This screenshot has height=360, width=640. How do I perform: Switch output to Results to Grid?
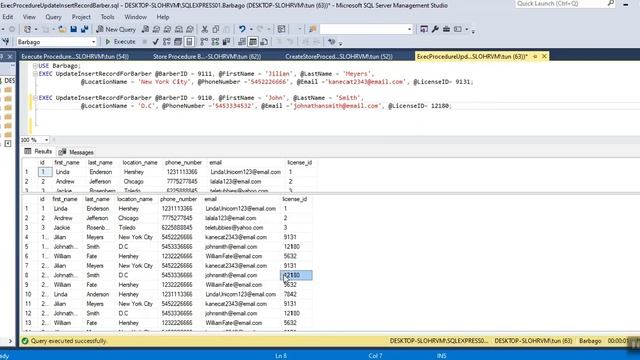tap(253, 42)
